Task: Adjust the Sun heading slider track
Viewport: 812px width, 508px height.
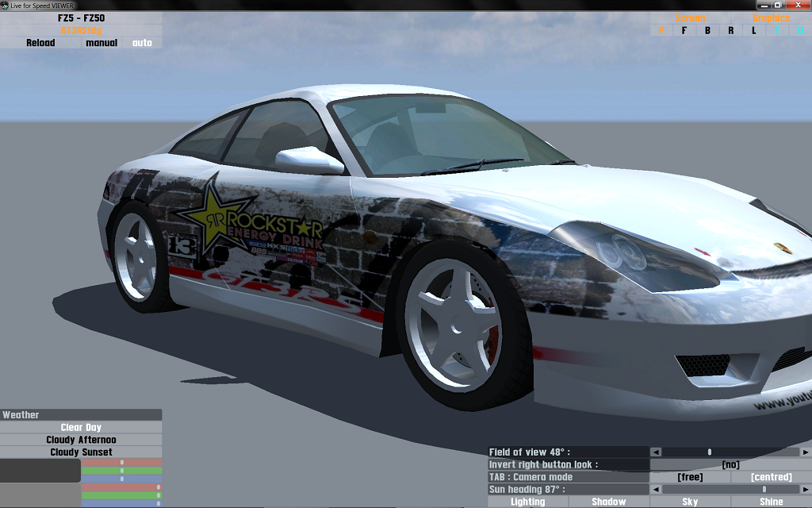Action: [730, 489]
